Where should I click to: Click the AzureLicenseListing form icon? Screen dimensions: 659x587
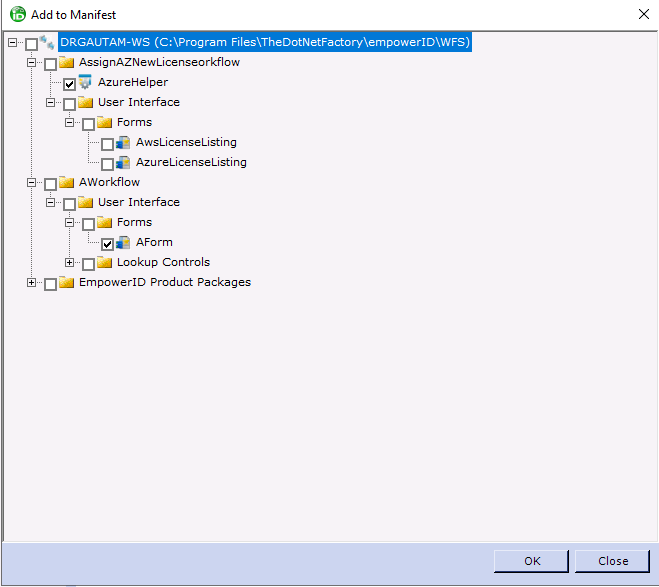(123, 163)
